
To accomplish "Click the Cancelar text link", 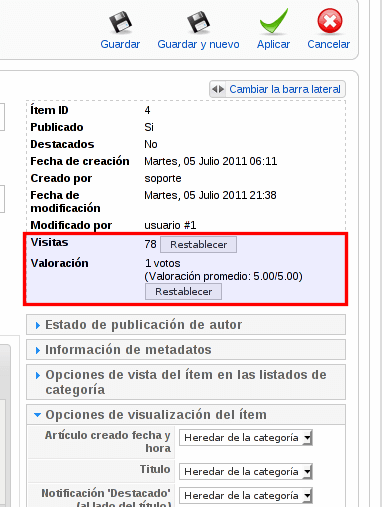I will (x=329, y=44).
